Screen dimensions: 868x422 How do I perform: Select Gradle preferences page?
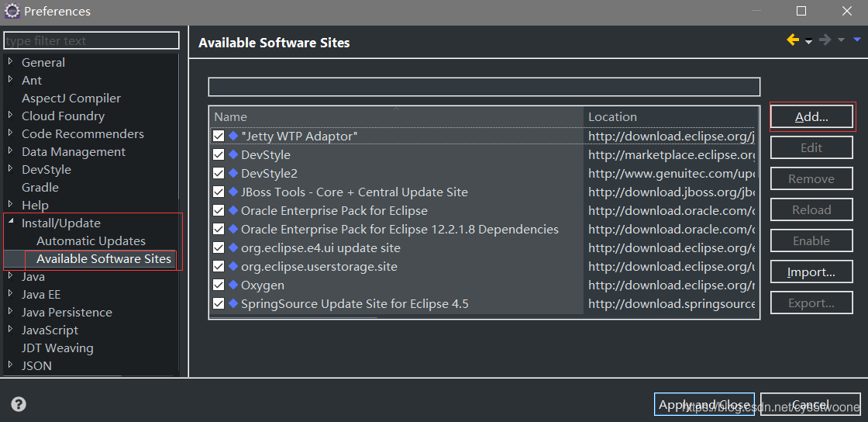[x=40, y=187]
